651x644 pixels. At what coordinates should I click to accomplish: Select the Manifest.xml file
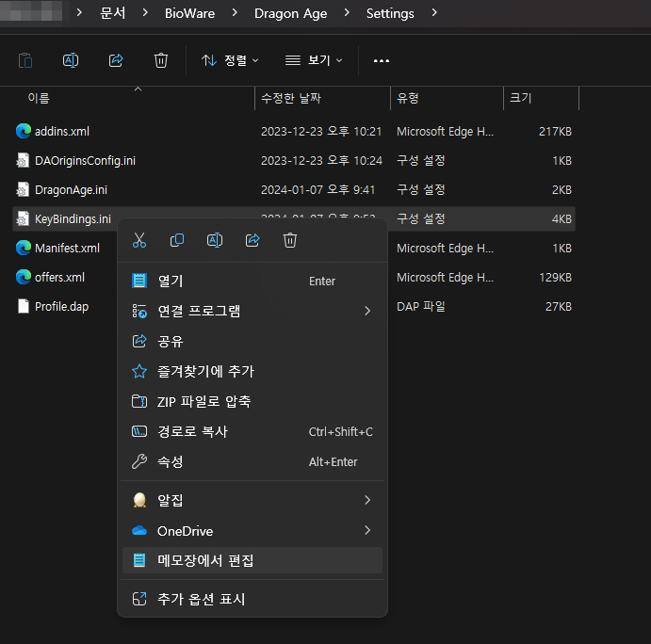point(67,249)
